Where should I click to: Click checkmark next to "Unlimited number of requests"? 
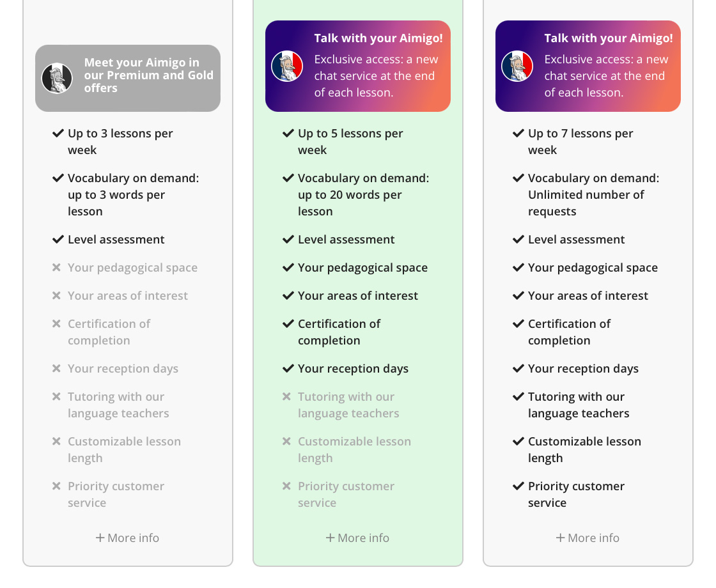click(518, 178)
